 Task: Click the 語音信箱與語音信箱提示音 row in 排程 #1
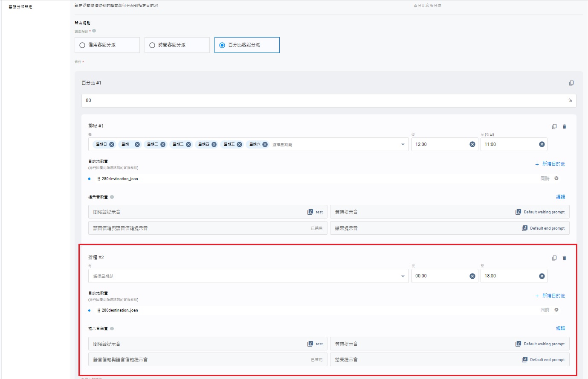point(208,228)
